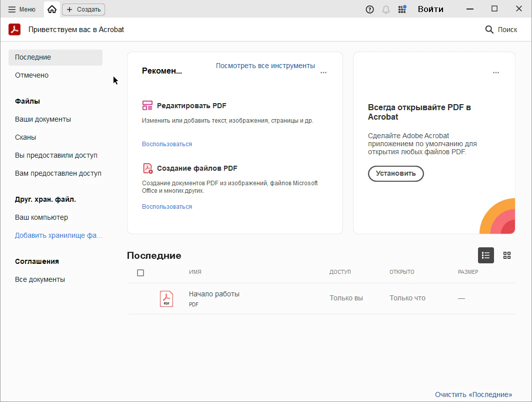Click the Редактировать PDF tool icon
The height and width of the screenshot is (402, 532).
(x=147, y=106)
